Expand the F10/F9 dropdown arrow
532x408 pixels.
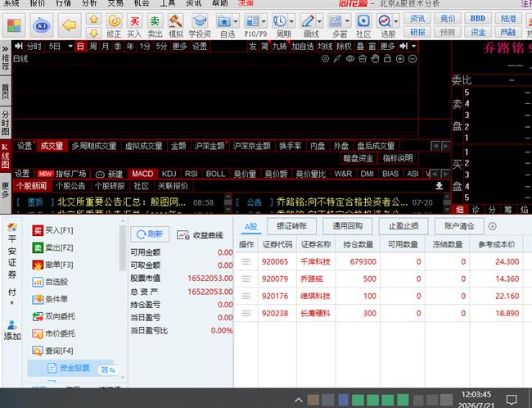pos(264,21)
